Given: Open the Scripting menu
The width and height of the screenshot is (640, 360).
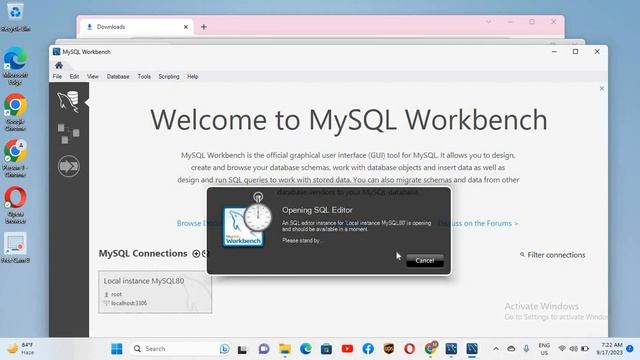Looking at the screenshot, I should click(x=169, y=76).
